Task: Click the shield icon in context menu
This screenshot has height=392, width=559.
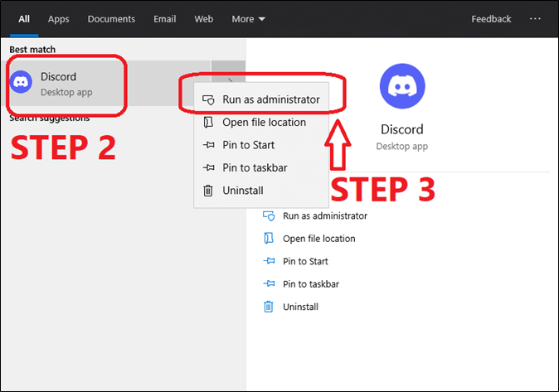Action: (x=208, y=99)
